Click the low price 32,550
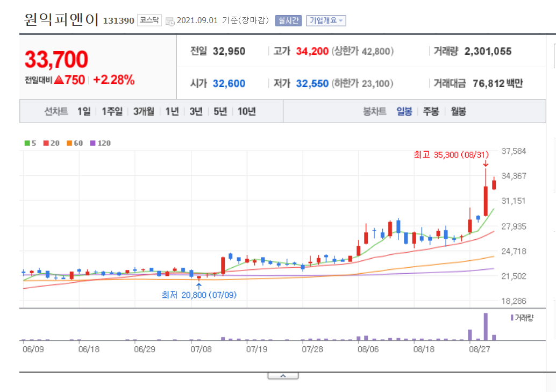This screenshot has width=556, height=392. [312, 84]
